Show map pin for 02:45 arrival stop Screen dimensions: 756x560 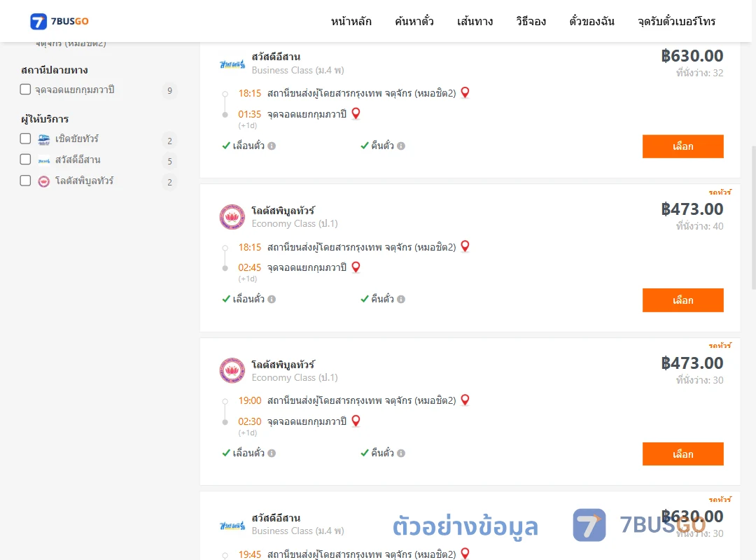click(356, 267)
